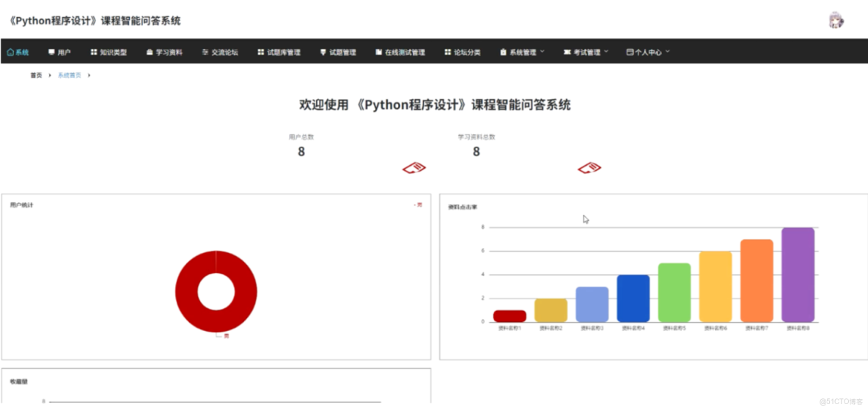The width and height of the screenshot is (868, 410).
Task: Click the 资料名称8 purple bar
Action: pyautogui.click(x=798, y=275)
